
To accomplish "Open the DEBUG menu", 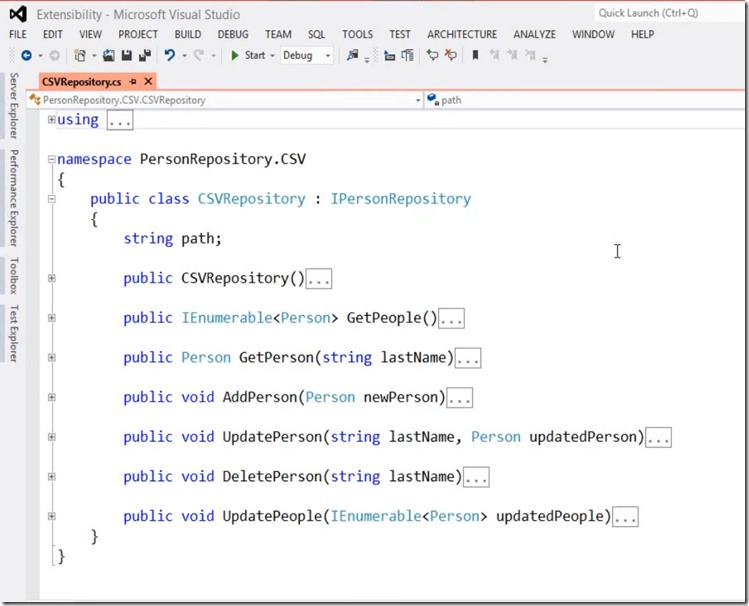I will (233, 34).
